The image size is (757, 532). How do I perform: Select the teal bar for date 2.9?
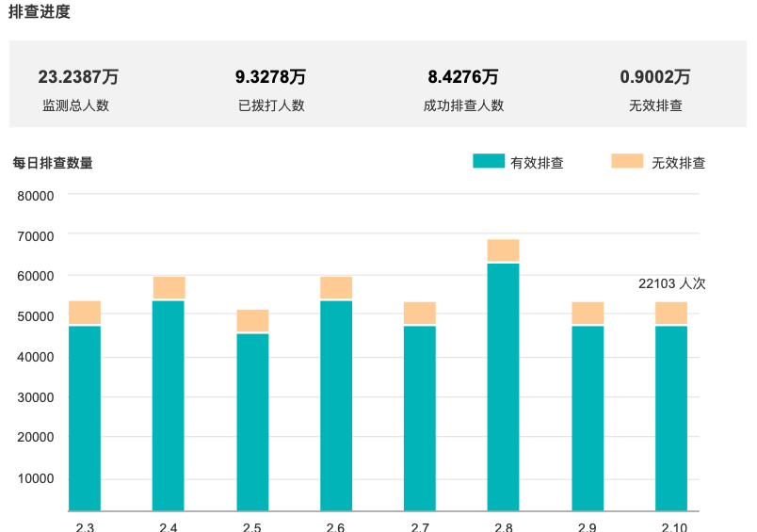(588, 418)
